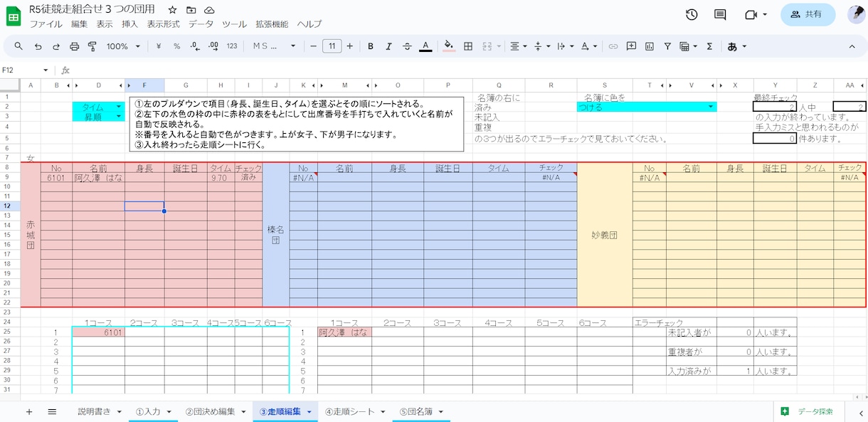Viewport: 868px width, 422px height.
Task: Insert a chart
Action: click(x=650, y=46)
